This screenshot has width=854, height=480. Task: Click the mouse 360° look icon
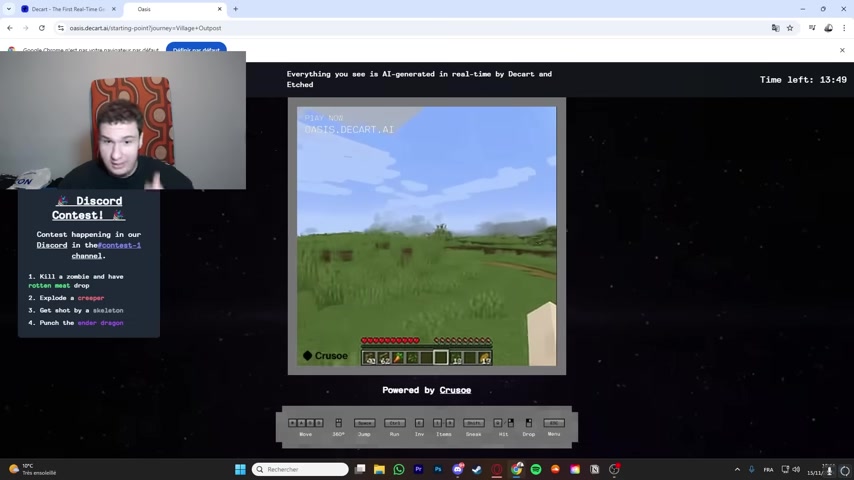[x=338, y=423]
